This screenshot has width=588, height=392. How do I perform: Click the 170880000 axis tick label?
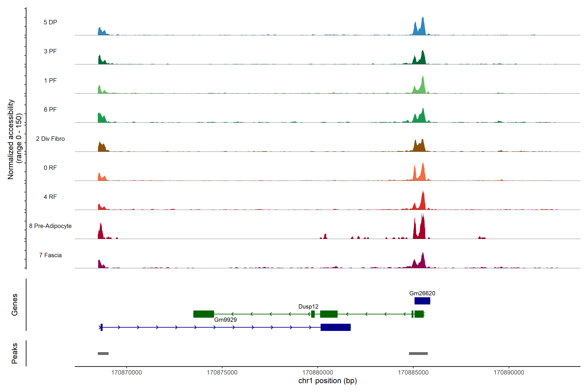pos(318,373)
